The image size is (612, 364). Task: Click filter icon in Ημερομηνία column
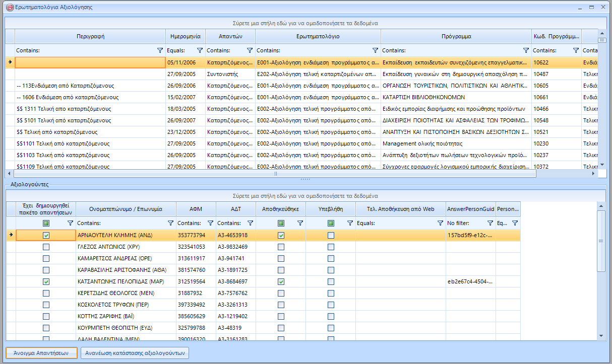[x=200, y=50]
